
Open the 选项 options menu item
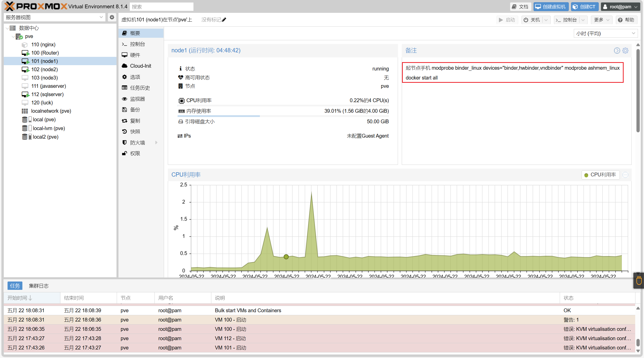[x=141, y=77]
